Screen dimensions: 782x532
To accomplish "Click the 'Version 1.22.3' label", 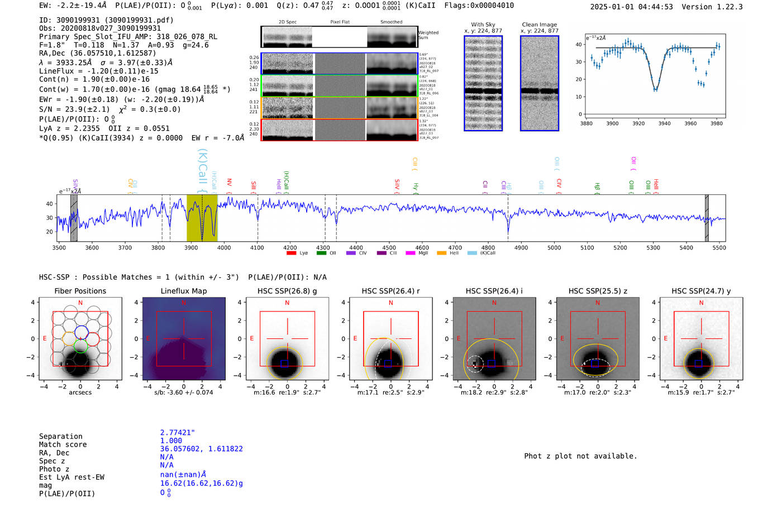I will [712, 7].
